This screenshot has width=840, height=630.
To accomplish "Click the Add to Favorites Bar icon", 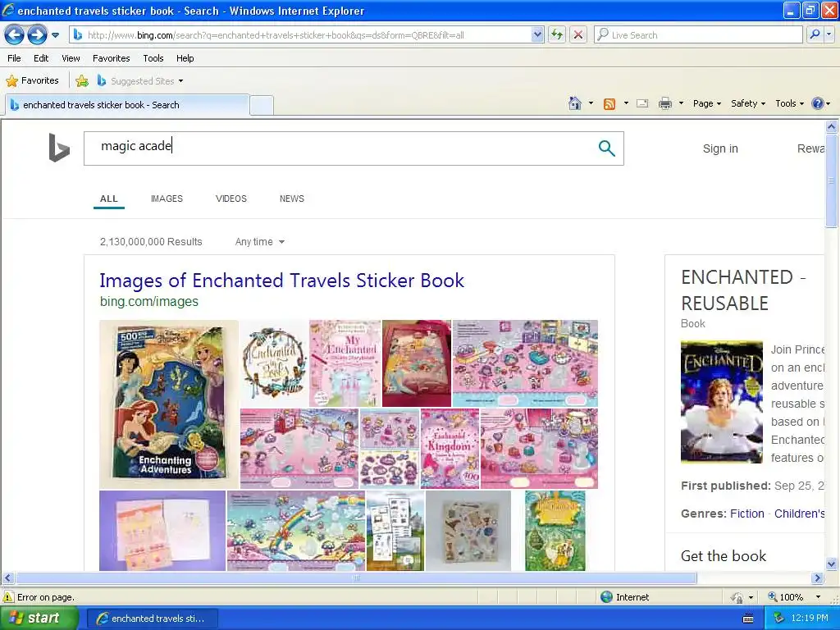I will coord(82,81).
